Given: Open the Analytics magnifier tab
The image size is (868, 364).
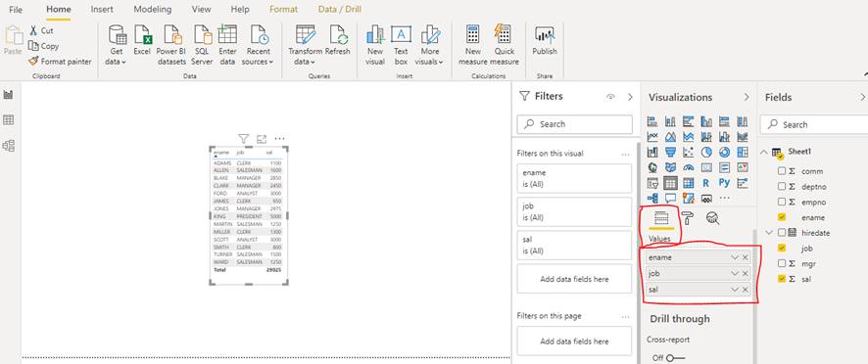Looking at the screenshot, I should point(713,218).
